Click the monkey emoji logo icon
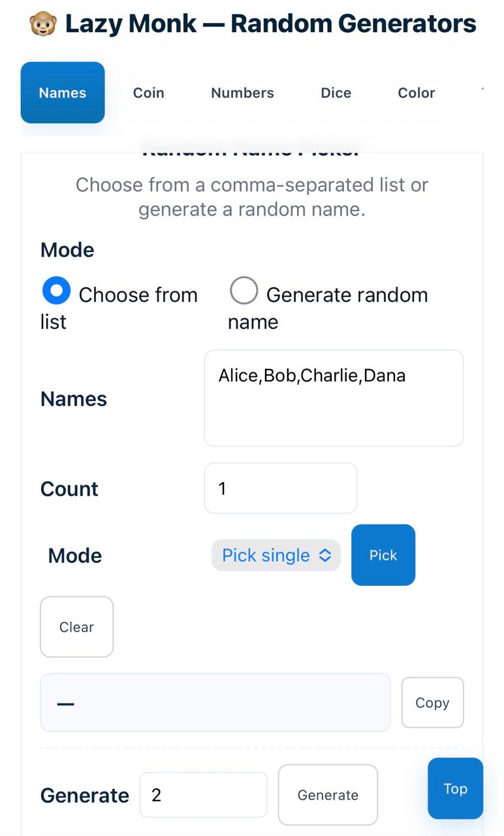504x836 pixels. click(x=42, y=24)
